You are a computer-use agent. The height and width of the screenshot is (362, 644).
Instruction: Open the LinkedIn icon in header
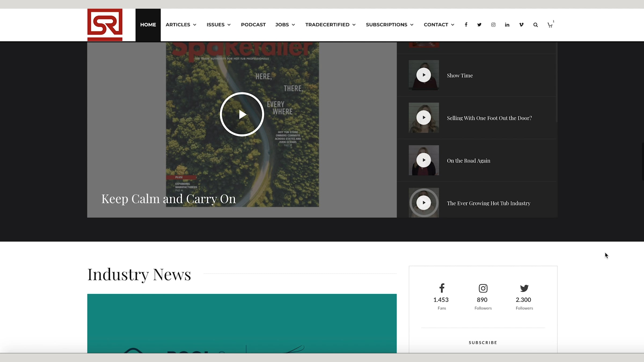tap(507, 25)
